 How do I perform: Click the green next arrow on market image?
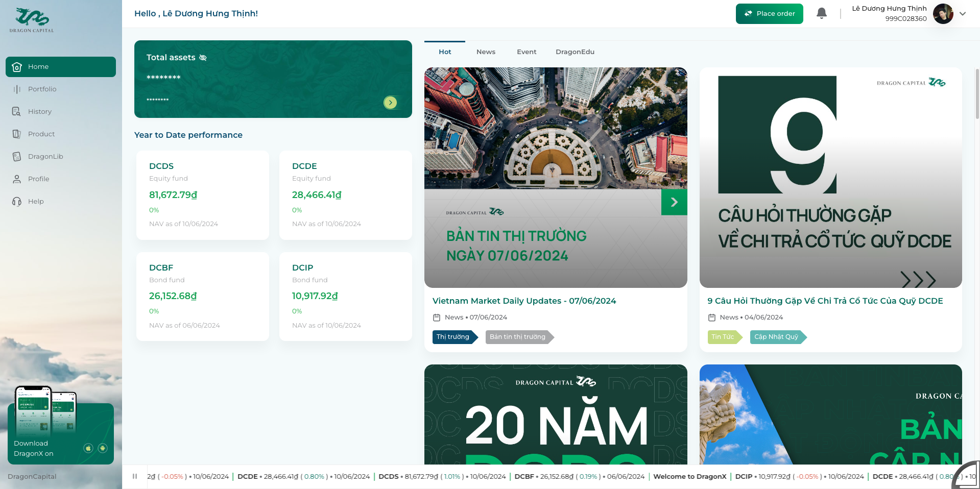tap(674, 202)
